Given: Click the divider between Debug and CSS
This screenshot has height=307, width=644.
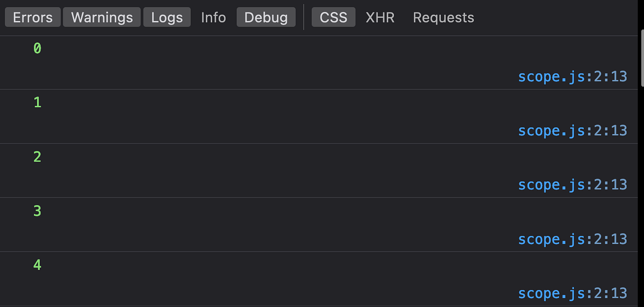Looking at the screenshot, I should (x=304, y=17).
